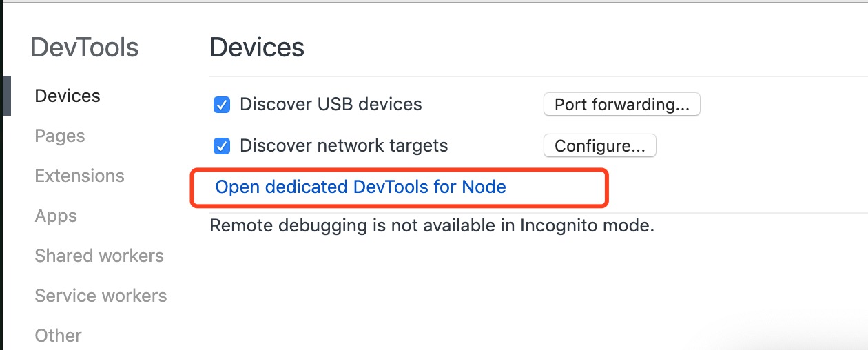Screen dimensions: 868x350
Task: Open the Port forwarding settings
Action: pyautogui.click(x=621, y=105)
